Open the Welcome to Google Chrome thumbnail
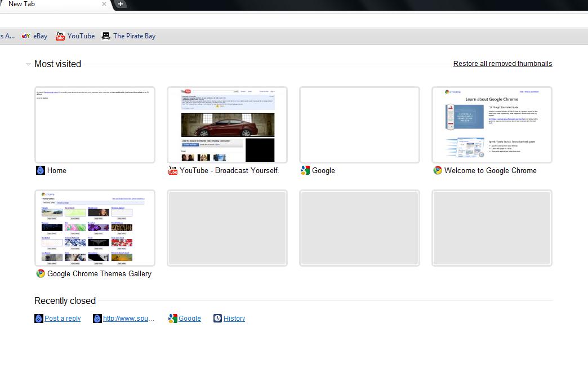The height and width of the screenshot is (380, 588). pyautogui.click(x=492, y=125)
